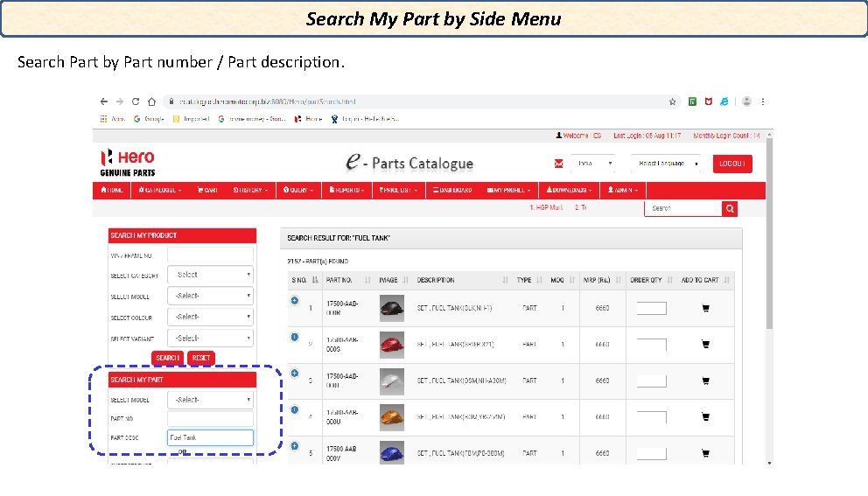Add row 4 fuel tank to cart

tap(706, 417)
